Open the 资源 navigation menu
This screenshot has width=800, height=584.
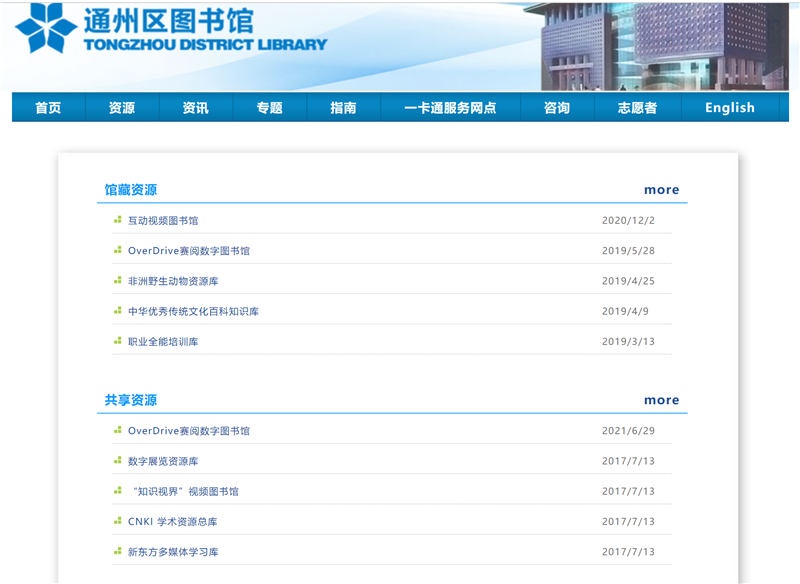122,108
